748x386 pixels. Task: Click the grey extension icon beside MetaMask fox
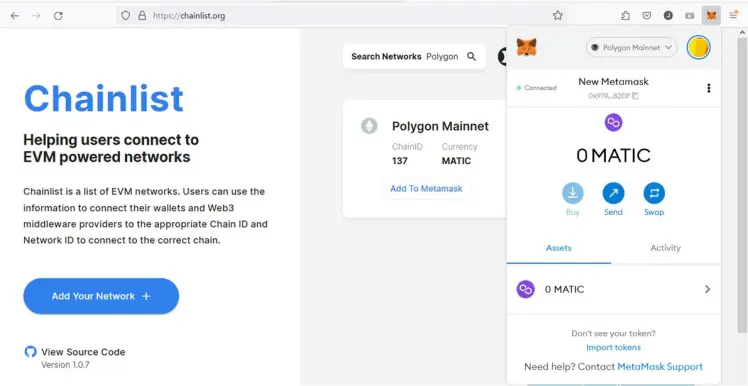(690, 16)
